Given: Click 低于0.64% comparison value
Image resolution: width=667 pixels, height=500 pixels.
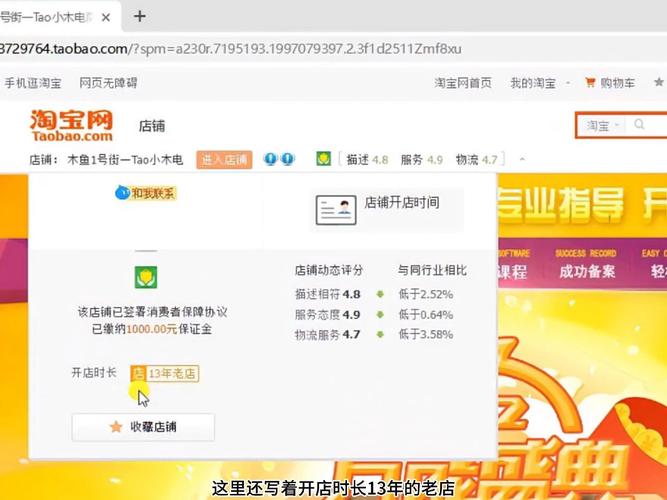Looking at the screenshot, I should pyautogui.click(x=425, y=314).
